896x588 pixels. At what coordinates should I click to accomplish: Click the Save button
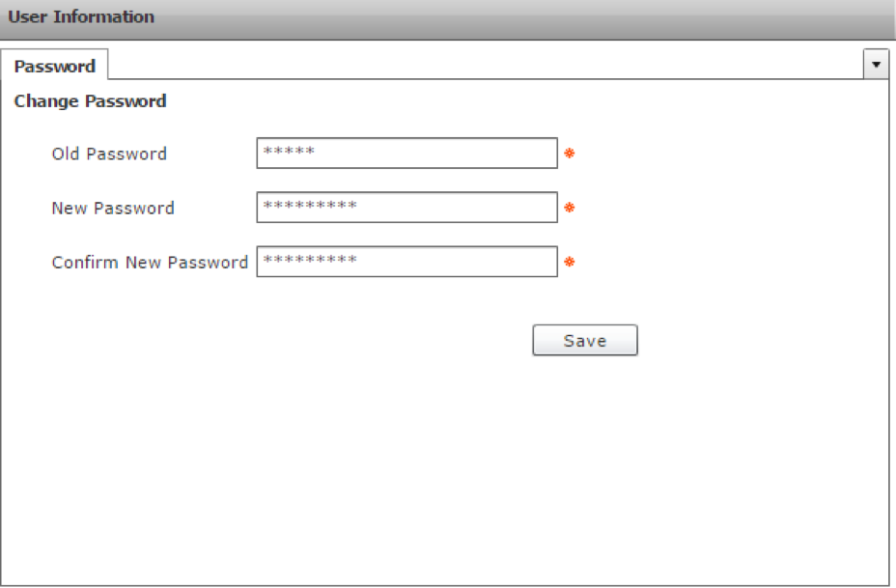tap(585, 340)
